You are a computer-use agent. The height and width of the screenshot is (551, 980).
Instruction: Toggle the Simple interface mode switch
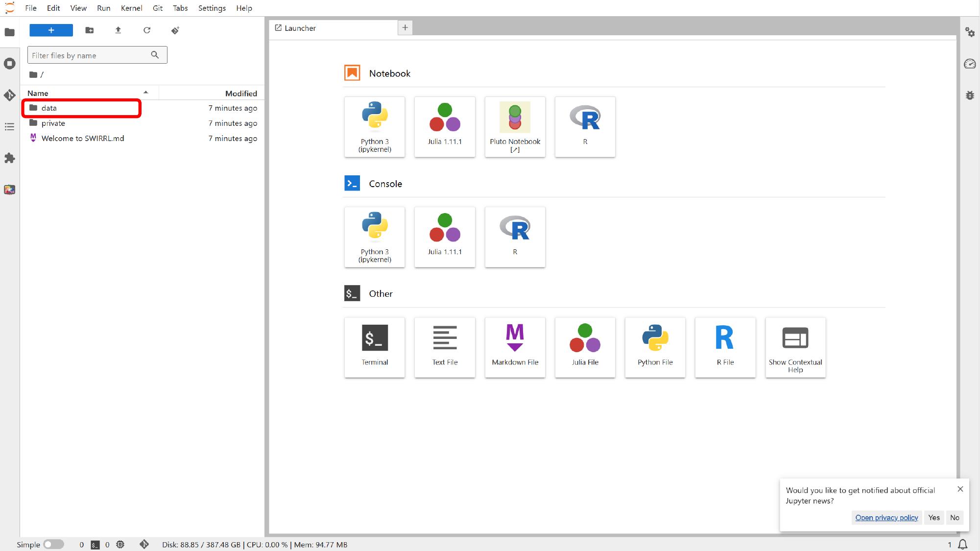coord(53,544)
